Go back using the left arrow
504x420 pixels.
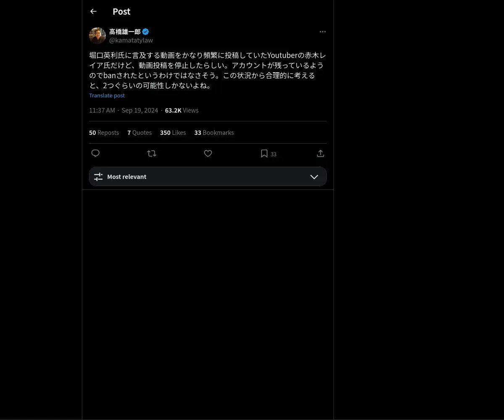[93, 11]
